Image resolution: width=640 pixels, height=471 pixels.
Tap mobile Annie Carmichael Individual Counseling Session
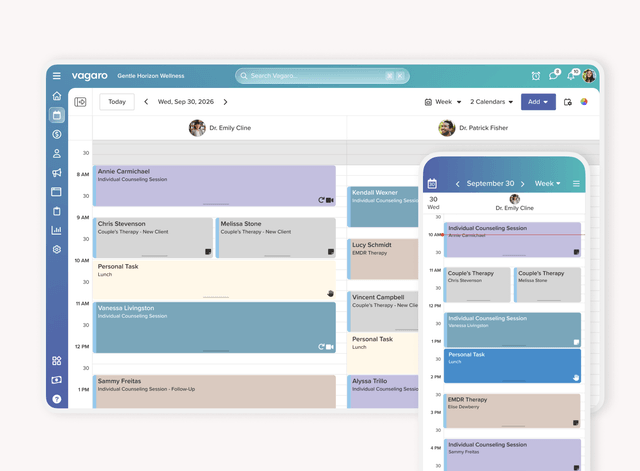512,240
